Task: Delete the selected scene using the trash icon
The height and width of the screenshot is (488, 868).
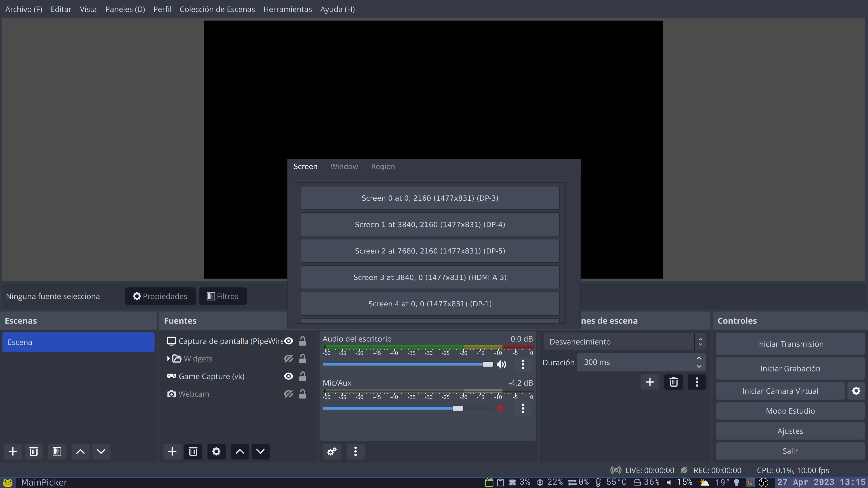Action: tap(34, 451)
